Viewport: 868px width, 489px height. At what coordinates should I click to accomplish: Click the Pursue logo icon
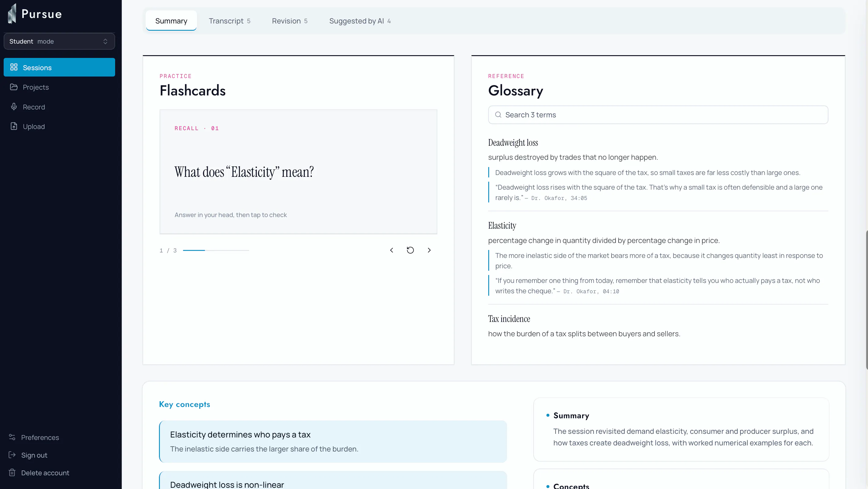(12, 14)
